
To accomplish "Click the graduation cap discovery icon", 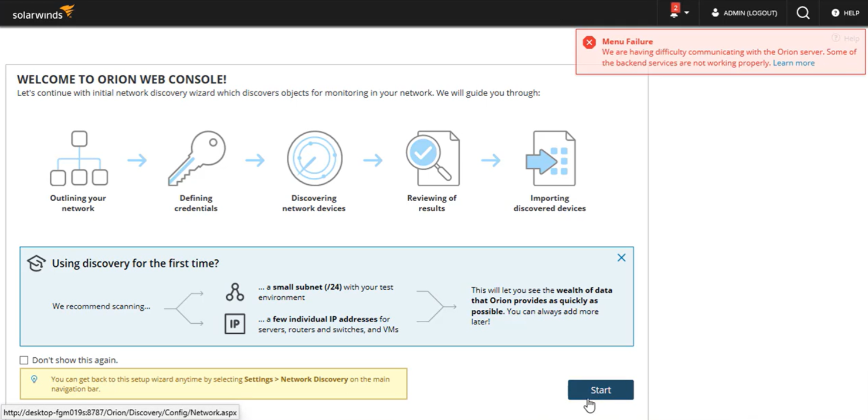I will 36,262.
